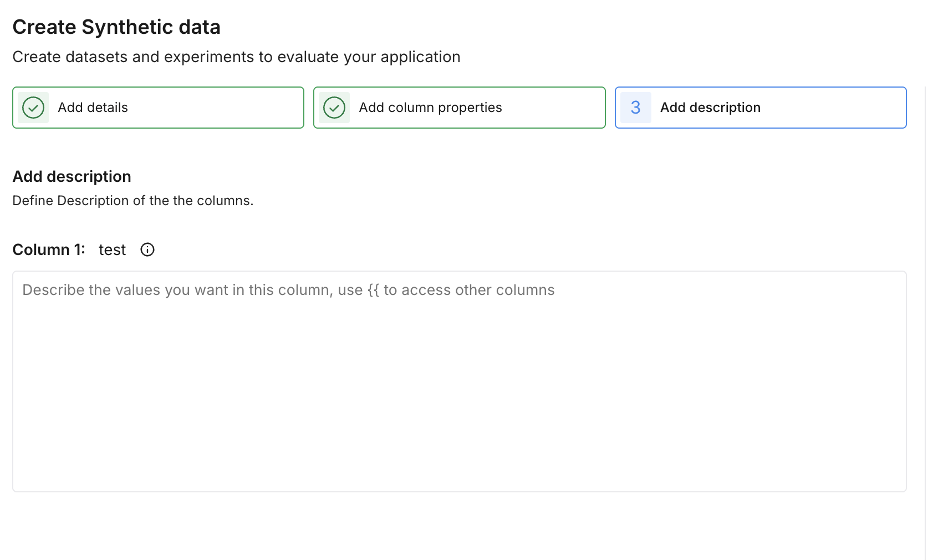The width and height of the screenshot is (928, 560).
Task: Go back to the Add details step
Action: [x=158, y=108]
